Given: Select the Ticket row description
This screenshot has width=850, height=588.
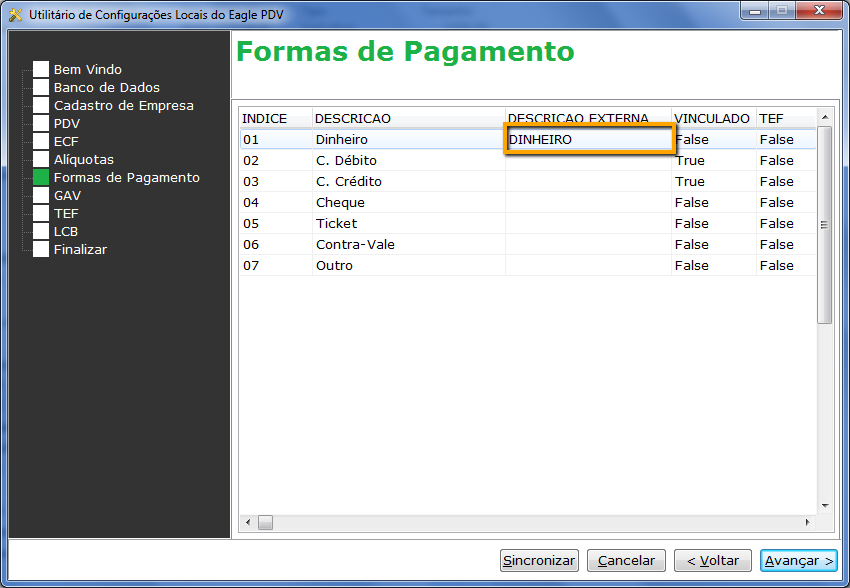Looking at the screenshot, I should point(409,223).
